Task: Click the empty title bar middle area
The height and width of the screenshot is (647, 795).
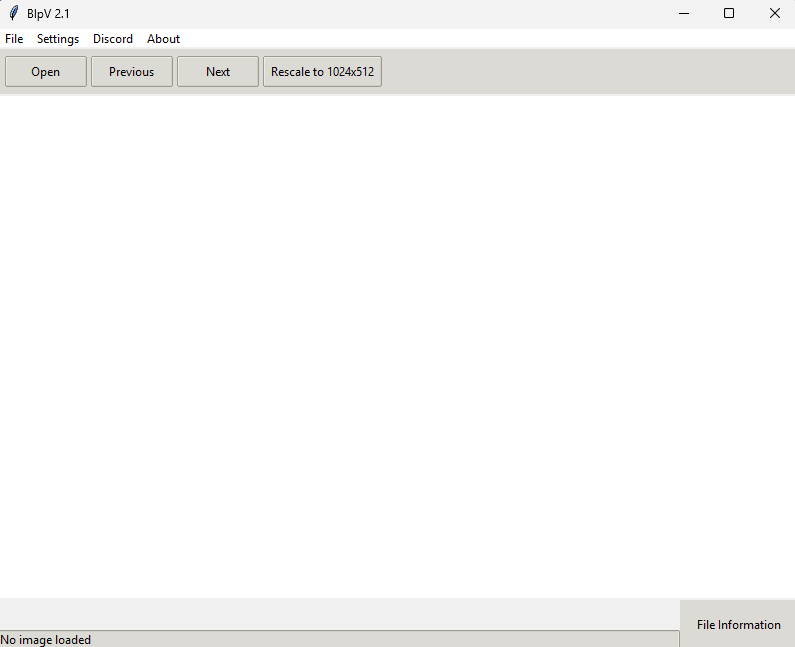Action: tap(370, 13)
